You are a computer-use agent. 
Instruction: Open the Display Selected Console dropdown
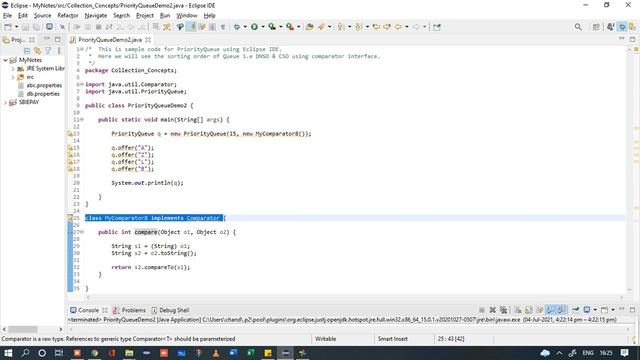[595, 310]
